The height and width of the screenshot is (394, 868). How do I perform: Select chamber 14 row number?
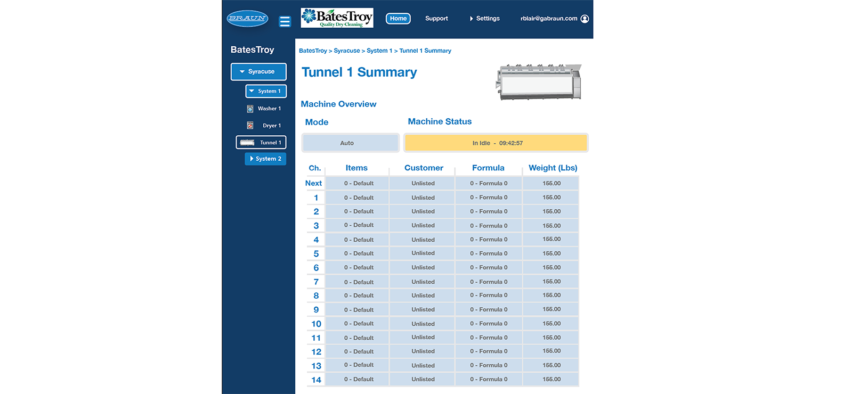pyautogui.click(x=316, y=380)
